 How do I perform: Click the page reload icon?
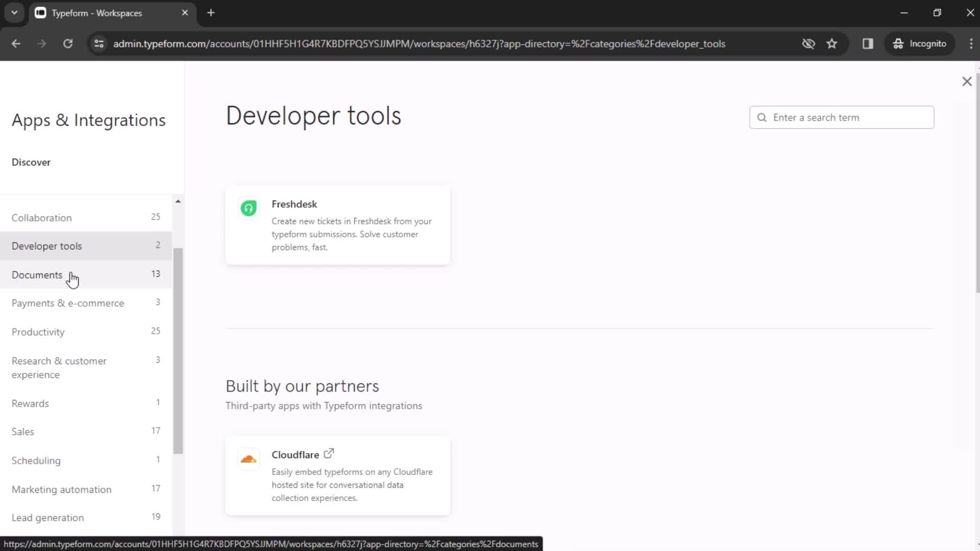coord(67,44)
